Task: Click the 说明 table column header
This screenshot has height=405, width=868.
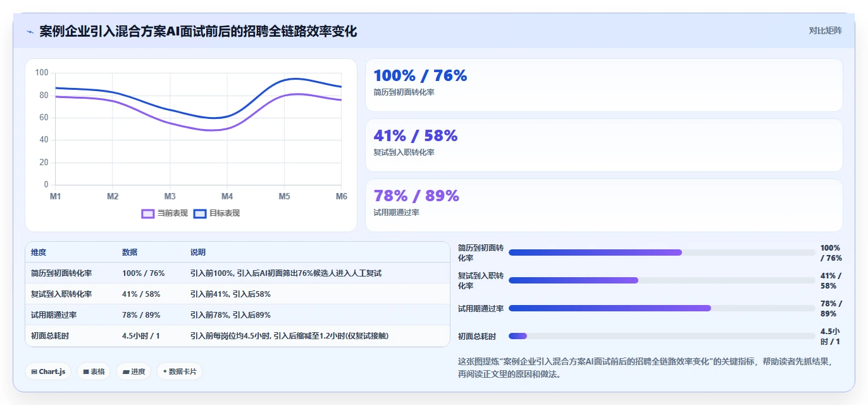Action: (198, 252)
